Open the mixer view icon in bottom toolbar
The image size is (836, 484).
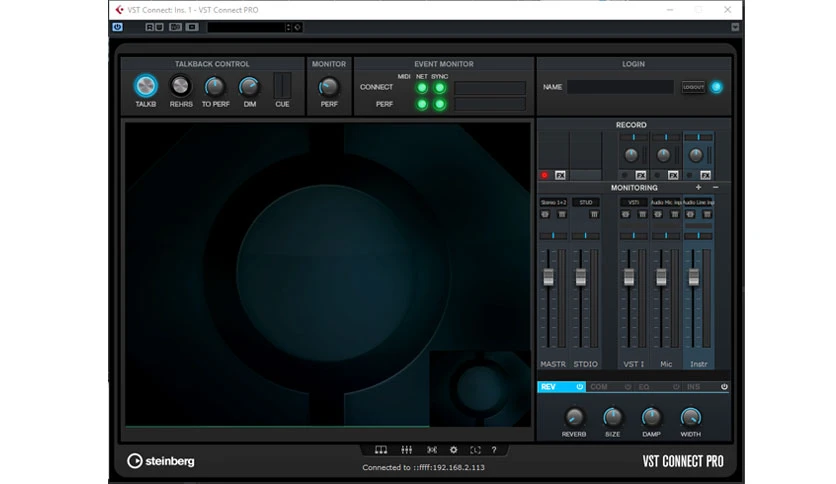point(406,450)
